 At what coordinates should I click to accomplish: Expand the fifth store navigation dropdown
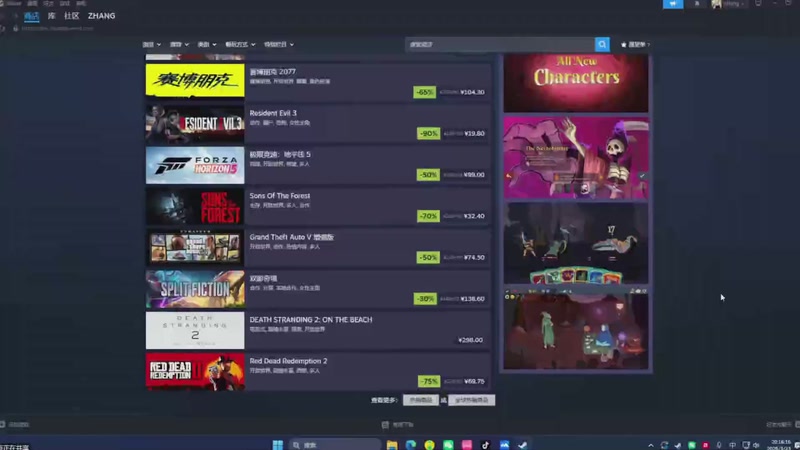pos(279,44)
